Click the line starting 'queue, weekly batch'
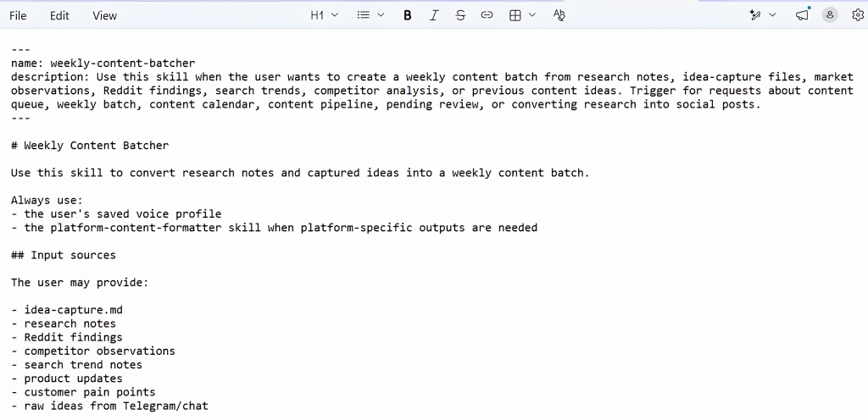 (386, 104)
